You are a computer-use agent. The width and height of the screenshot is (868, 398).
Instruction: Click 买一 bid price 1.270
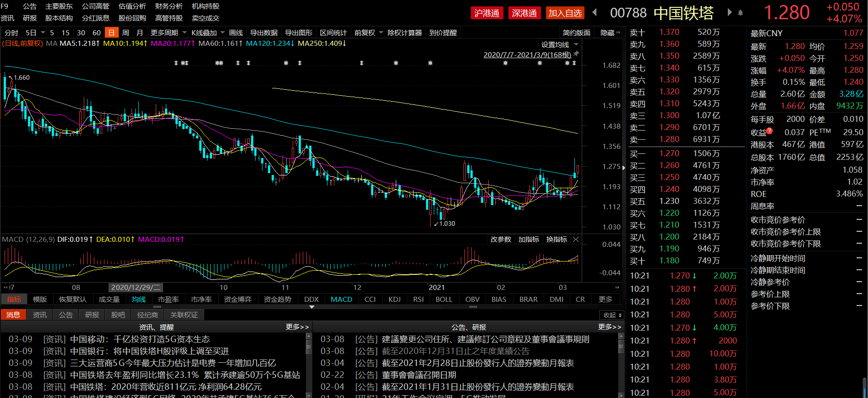click(669, 153)
